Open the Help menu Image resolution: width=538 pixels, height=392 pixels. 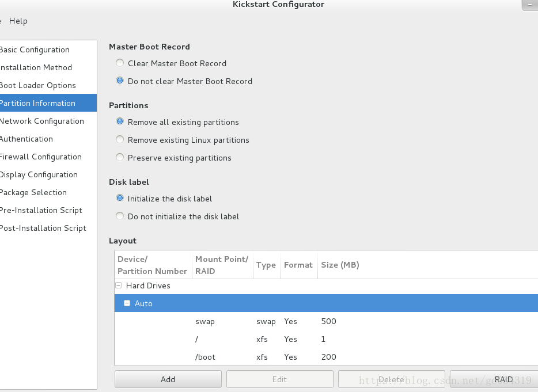18,21
